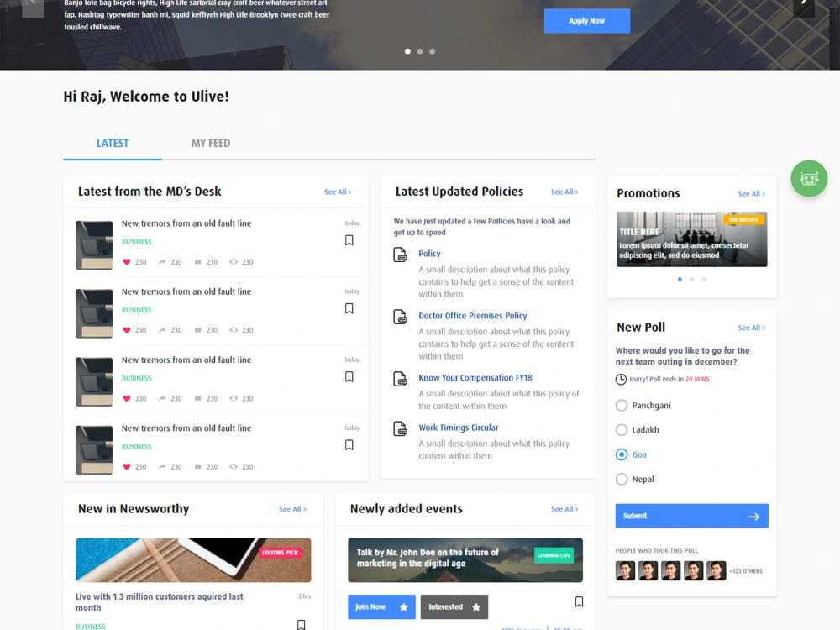Go to second hero banner slide dot

point(420,51)
